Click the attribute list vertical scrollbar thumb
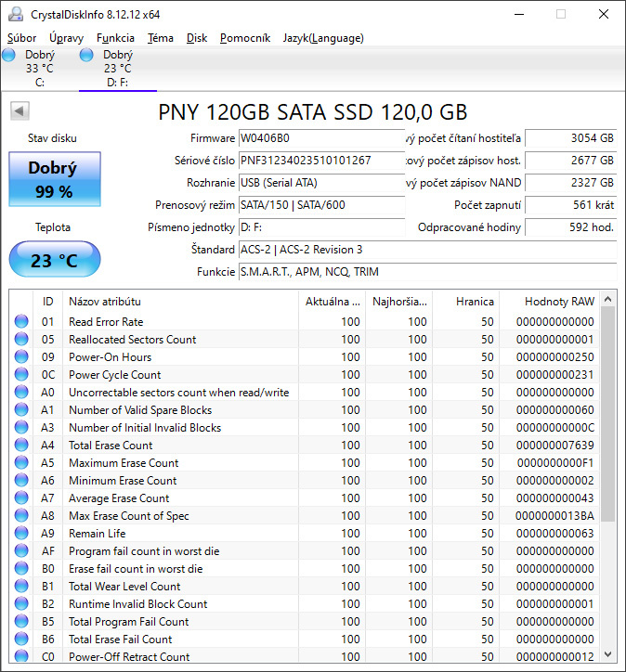 tap(607, 414)
